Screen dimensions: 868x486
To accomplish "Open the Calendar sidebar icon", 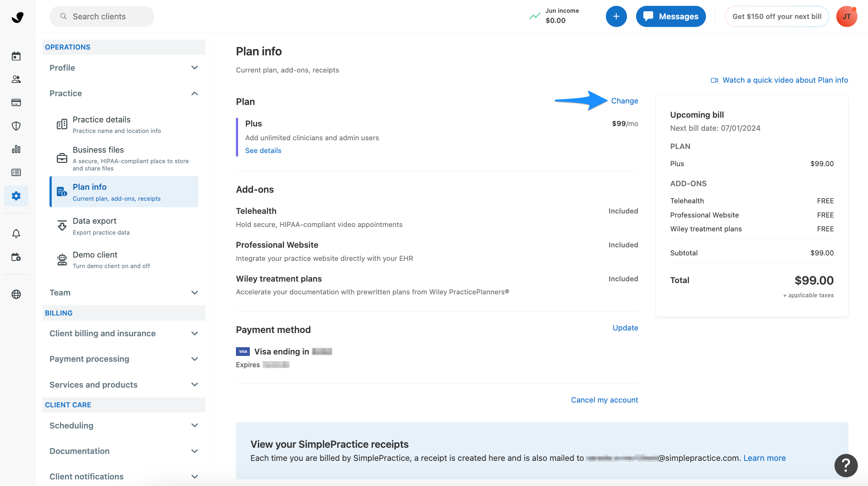I will (16, 56).
